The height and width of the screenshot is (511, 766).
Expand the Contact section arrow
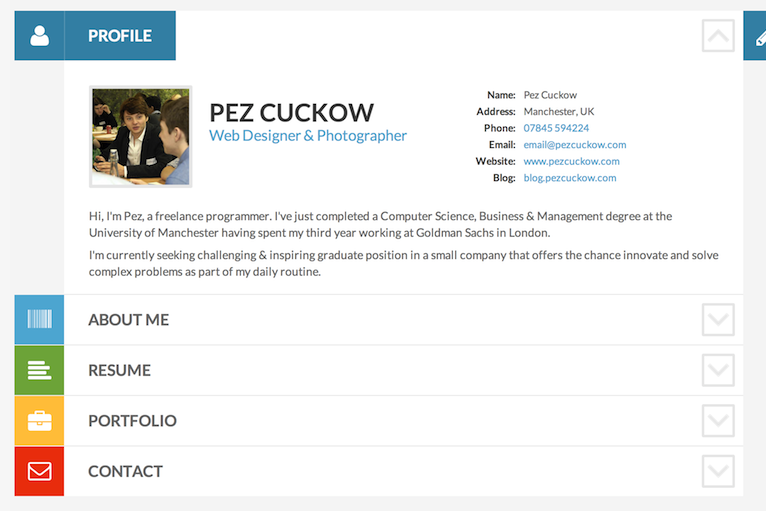click(718, 471)
